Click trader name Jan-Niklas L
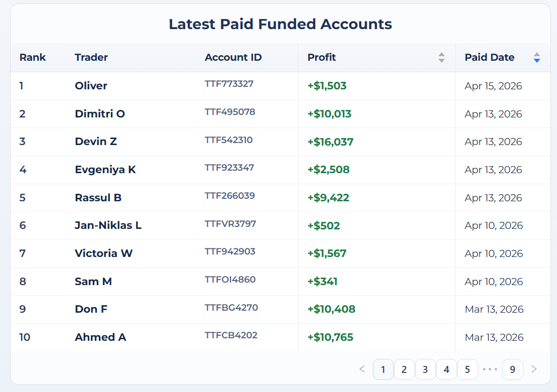Viewport: 557px width, 392px height. (108, 225)
